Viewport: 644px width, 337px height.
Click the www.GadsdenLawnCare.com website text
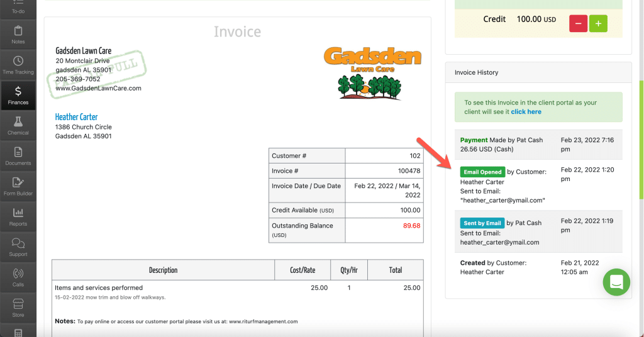pos(98,88)
